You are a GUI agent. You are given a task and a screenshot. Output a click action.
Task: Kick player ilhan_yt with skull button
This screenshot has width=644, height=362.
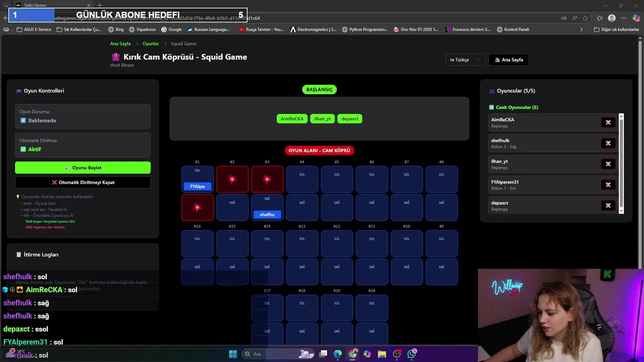pos(608,164)
